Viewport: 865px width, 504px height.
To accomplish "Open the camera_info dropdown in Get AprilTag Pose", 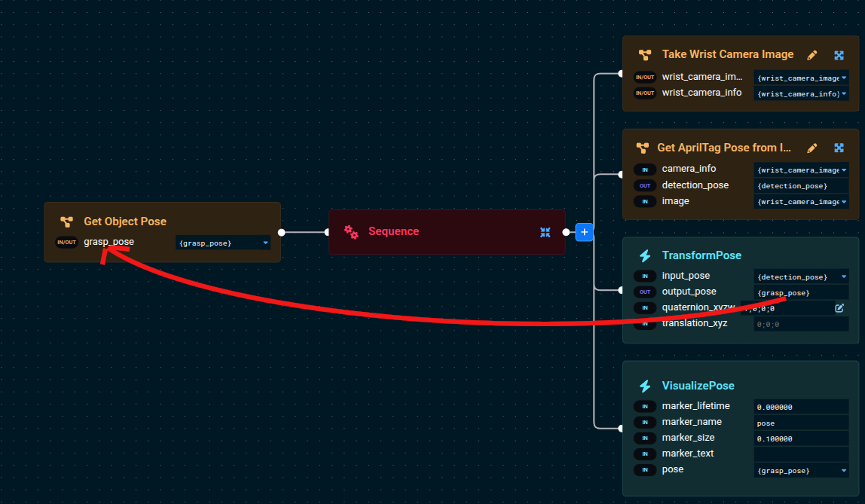I will click(x=844, y=170).
